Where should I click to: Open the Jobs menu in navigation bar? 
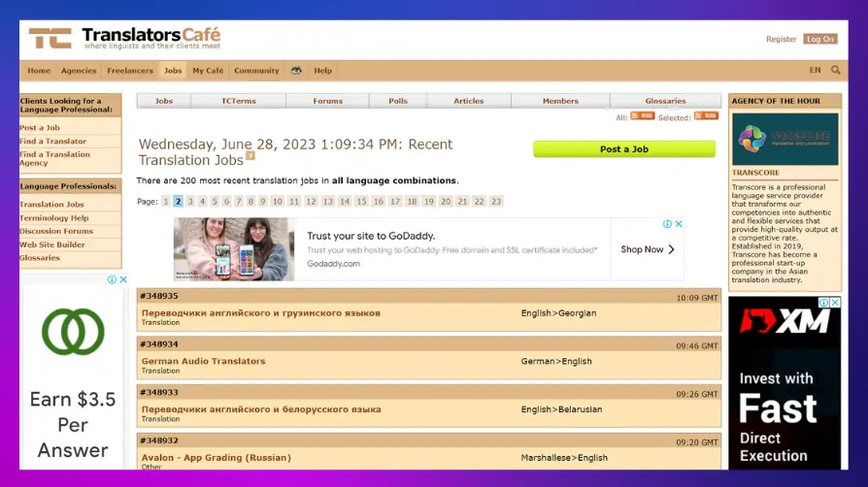173,70
